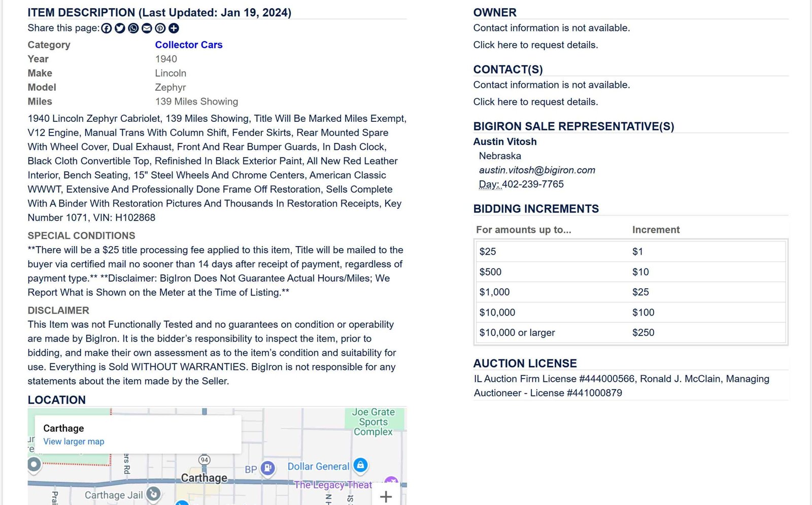Share this page on Twitter
The width and height of the screenshot is (812, 505).
coord(120,28)
